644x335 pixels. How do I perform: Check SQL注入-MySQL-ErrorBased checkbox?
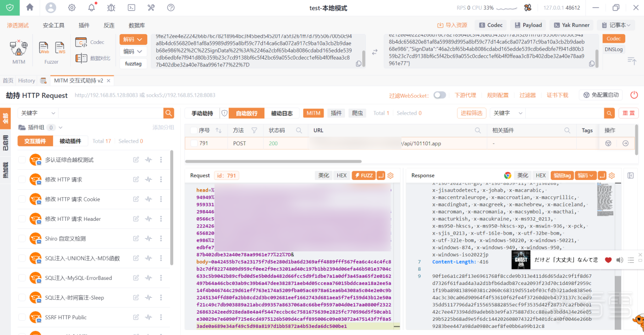(21, 278)
